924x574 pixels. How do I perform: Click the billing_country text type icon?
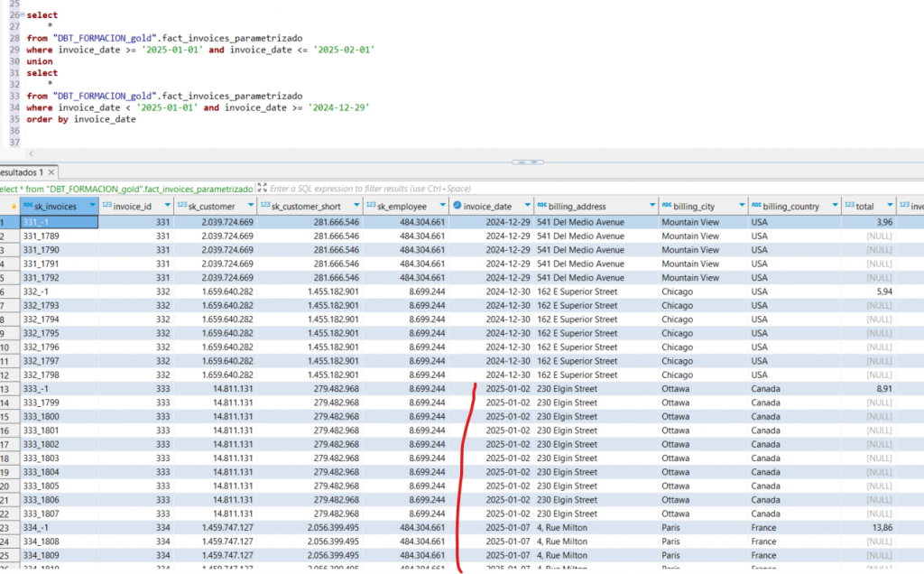(x=756, y=207)
